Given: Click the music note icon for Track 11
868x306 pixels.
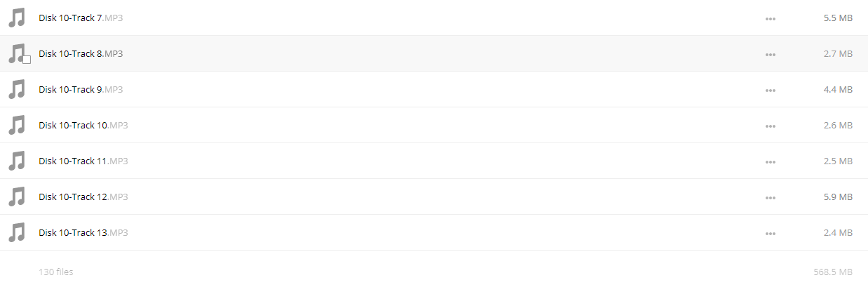Looking at the screenshot, I should point(17,161).
